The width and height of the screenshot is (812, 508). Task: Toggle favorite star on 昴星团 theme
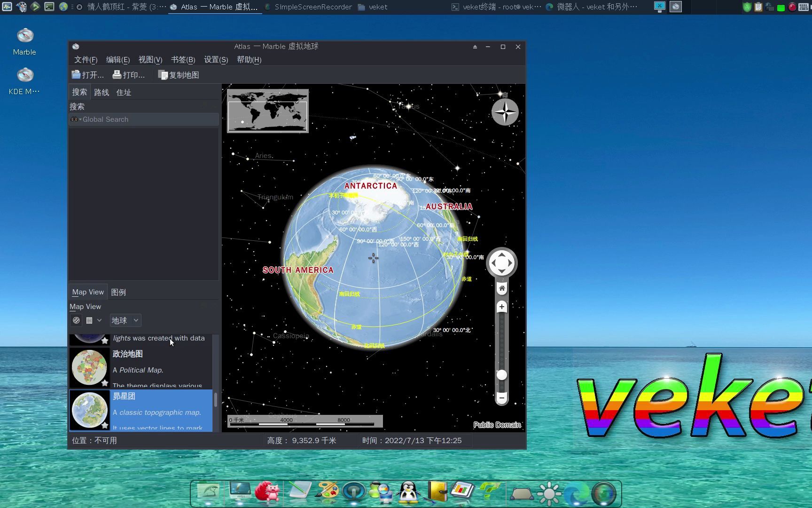pos(105,425)
